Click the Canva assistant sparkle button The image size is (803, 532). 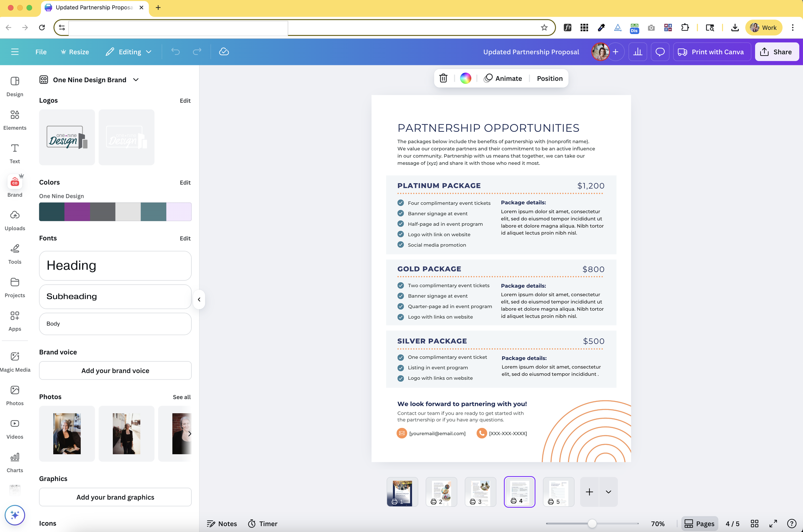[x=14, y=515]
